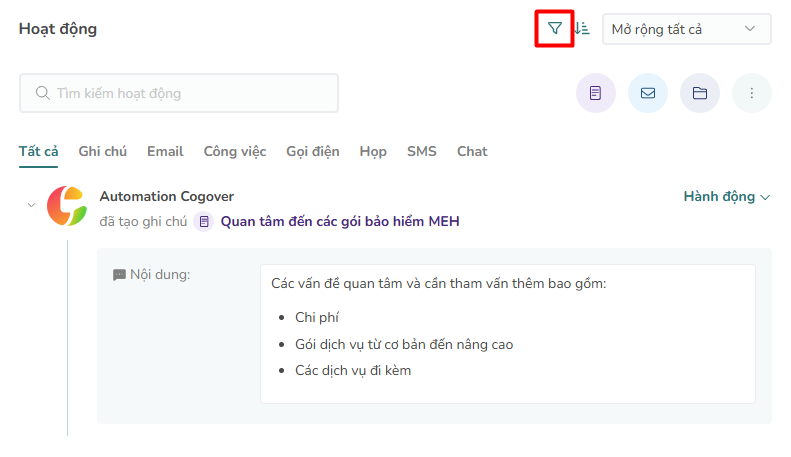Select the 'Tất cả' tab
Image resolution: width=791 pixels, height=457 pixels.
pos(38,151)
